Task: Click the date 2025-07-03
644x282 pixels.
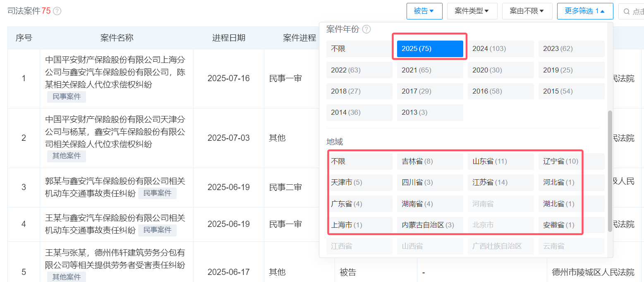Action: 229,138
